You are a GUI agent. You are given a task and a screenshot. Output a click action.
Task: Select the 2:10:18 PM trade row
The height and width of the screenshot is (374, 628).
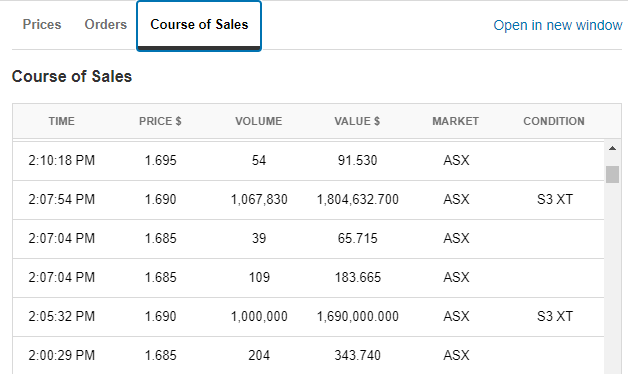[308, 161]
